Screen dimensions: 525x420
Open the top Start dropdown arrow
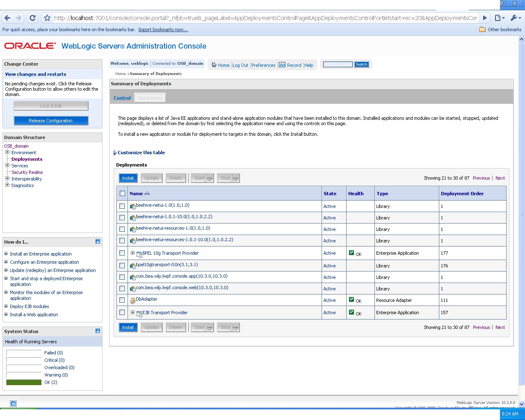point(210,178)
